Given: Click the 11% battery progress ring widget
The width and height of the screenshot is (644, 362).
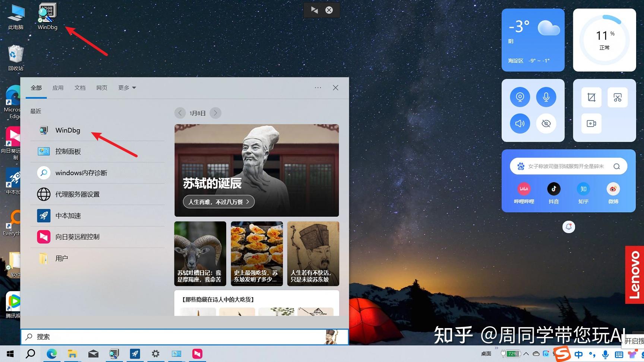Looking at the screenshot, I should point(604,39).
